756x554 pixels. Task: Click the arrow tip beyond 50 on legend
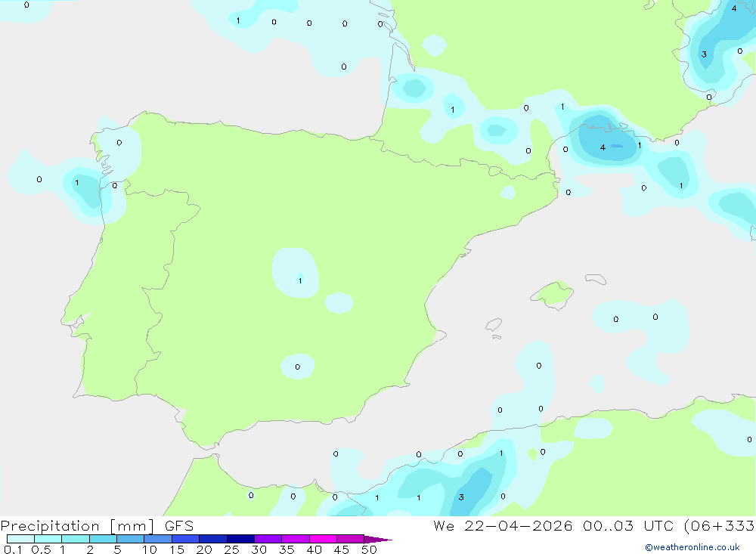(378, 539)
